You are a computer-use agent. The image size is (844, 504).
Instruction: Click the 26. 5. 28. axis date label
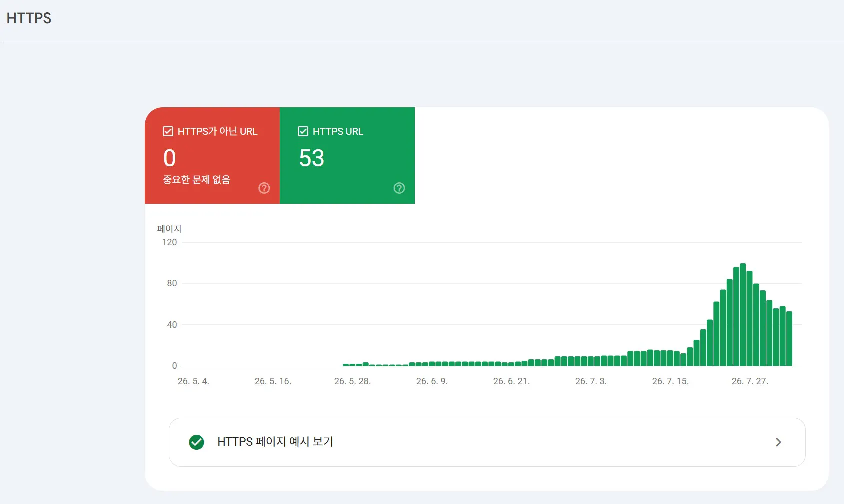click(352, 381)
